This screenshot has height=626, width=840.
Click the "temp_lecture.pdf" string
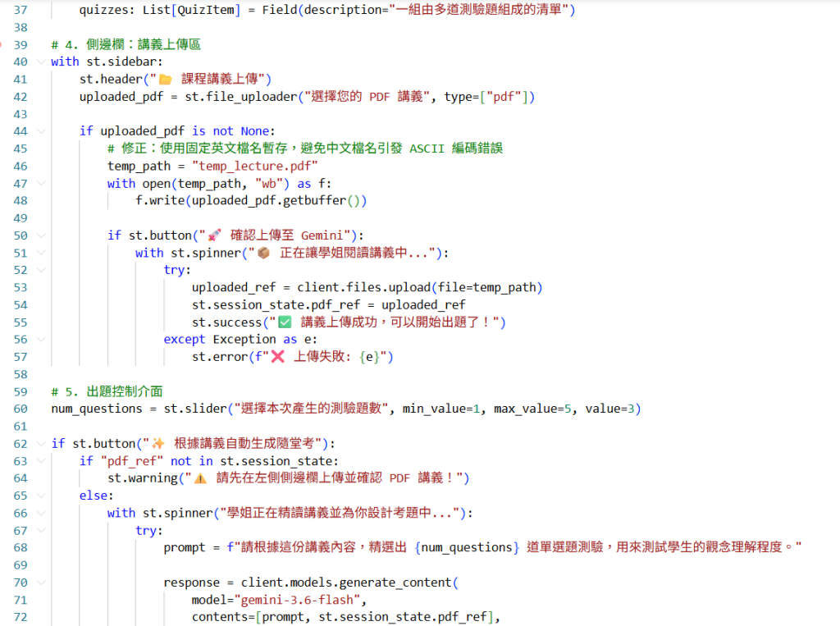(x=255, y=167)
